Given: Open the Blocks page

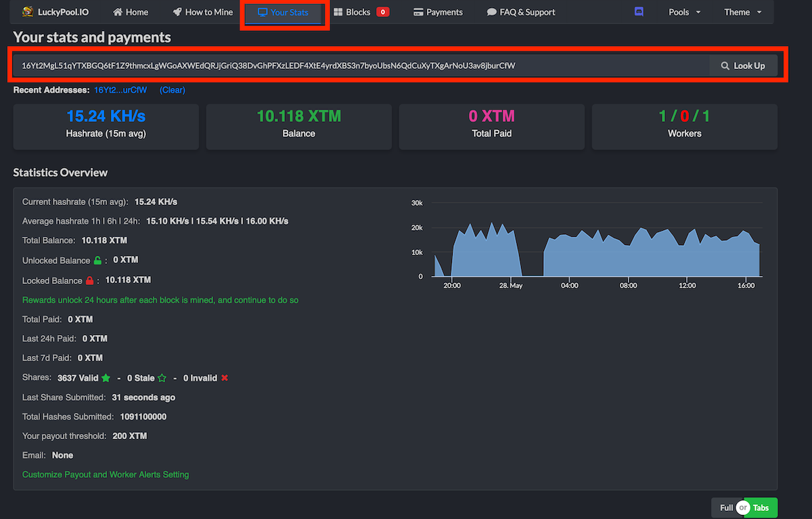Looking at the screenshot, I should [361, 12].
